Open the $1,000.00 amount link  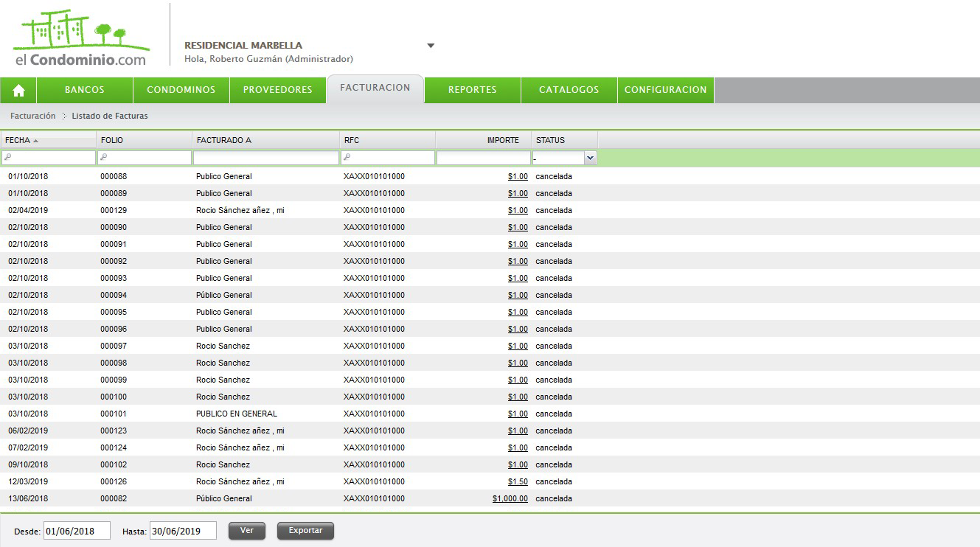coord(510,499)
